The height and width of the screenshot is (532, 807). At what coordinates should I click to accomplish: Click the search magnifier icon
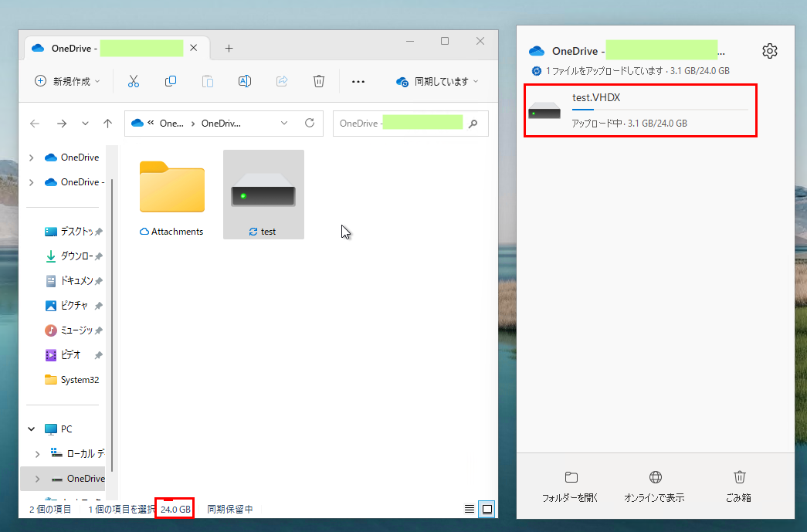click(473, 124)
